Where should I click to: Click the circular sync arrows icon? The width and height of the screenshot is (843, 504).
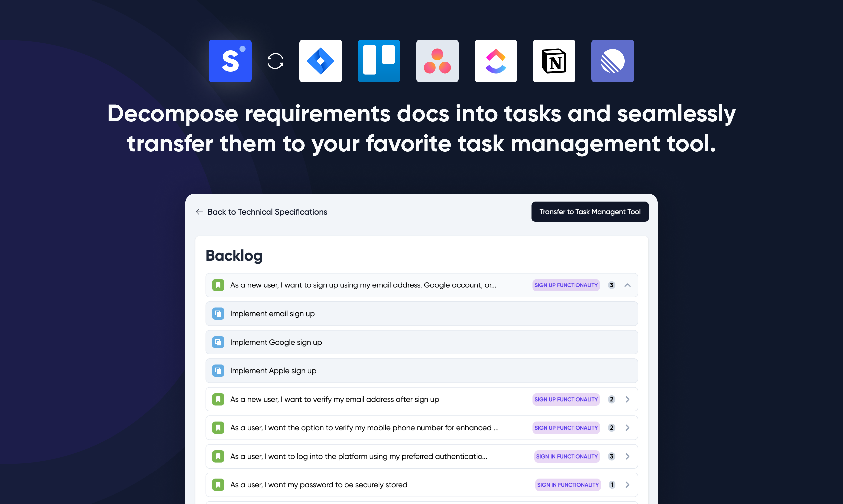click(x=275, y=61)
